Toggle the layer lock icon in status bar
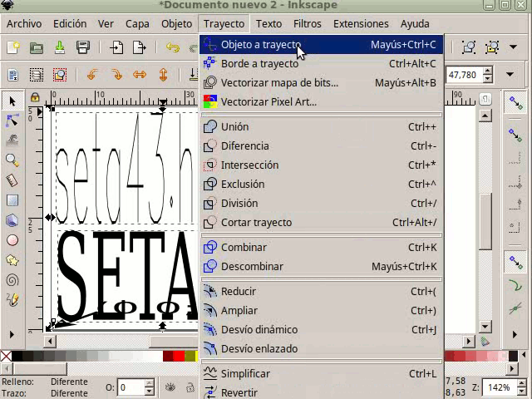Image resolution: width=532 pixels, height=399 pixels. [190, 387]
